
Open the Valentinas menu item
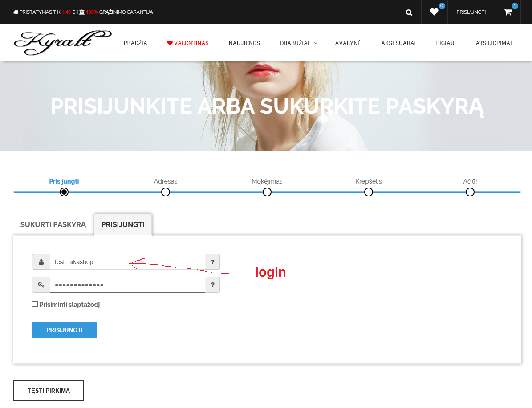point(188,43)
